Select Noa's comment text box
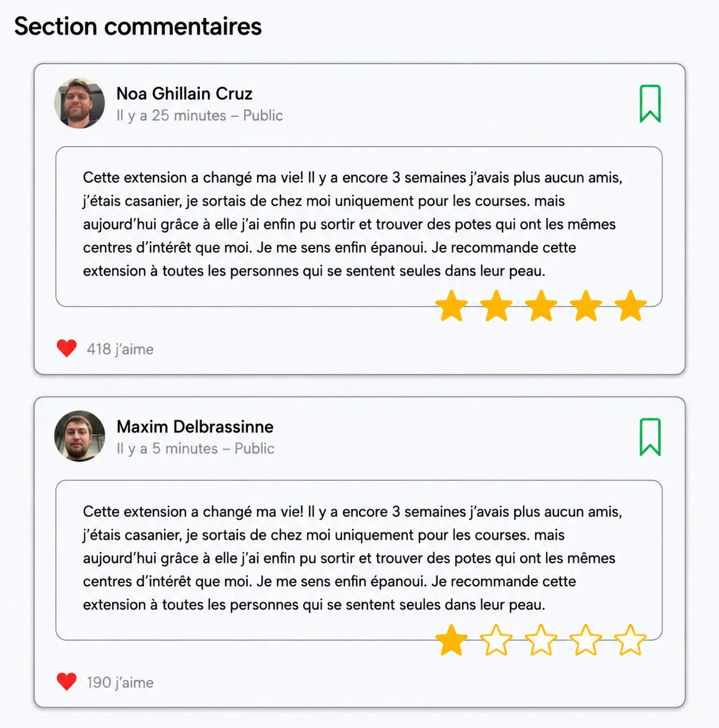This screenshot has height=728, width=719. [359, 227]
